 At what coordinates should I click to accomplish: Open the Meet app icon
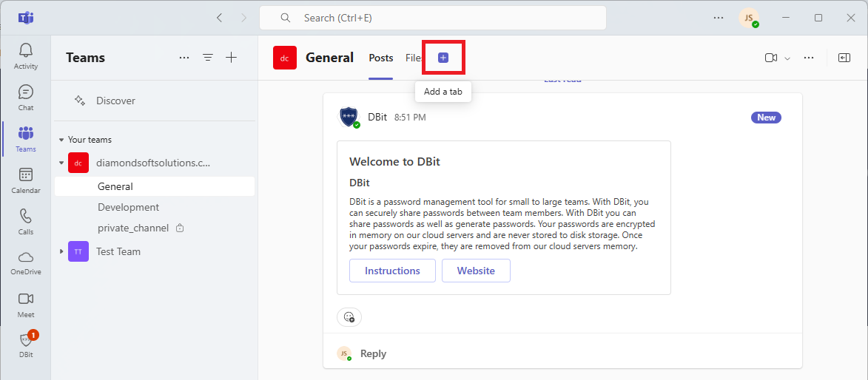[x=26, y=304]
